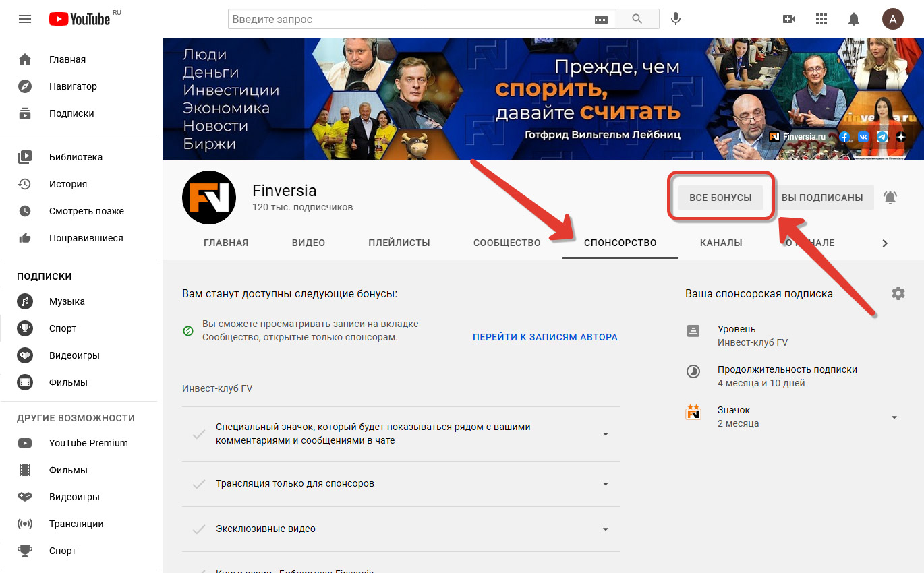Open sponsorship settings gear icon
The image size is (924, 573).
point(898,293)
